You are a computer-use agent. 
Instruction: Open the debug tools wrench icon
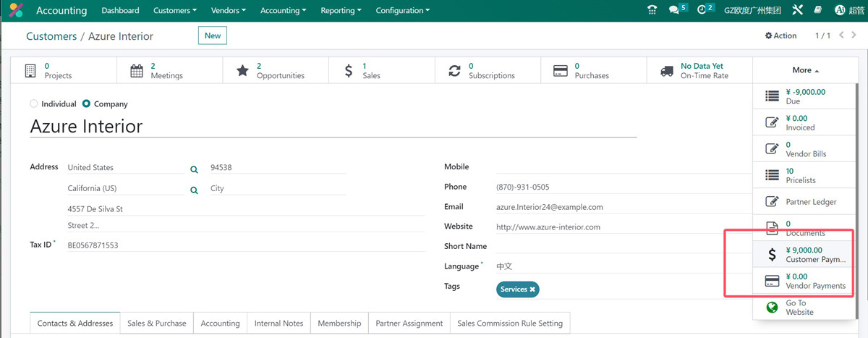pos(799,10)
